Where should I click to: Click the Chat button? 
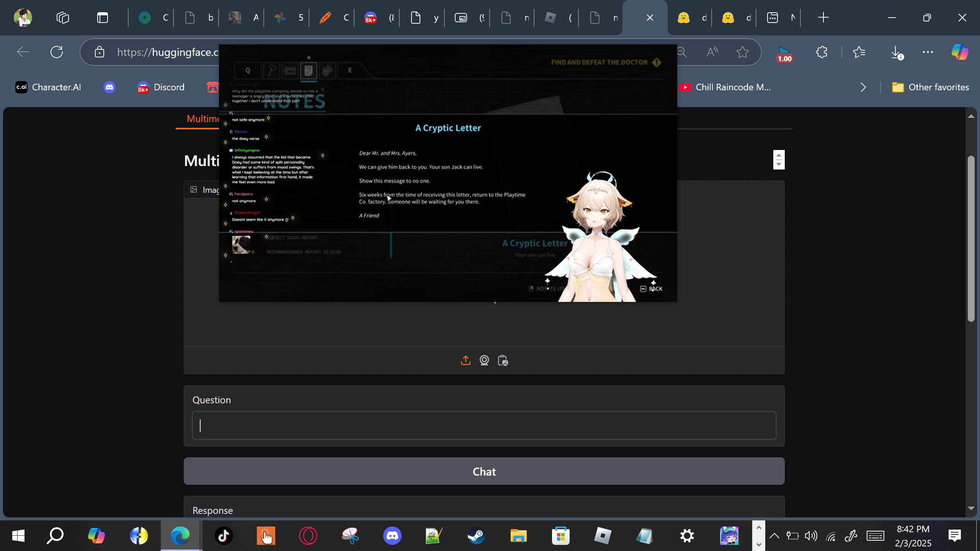click(x=484, y=471)
